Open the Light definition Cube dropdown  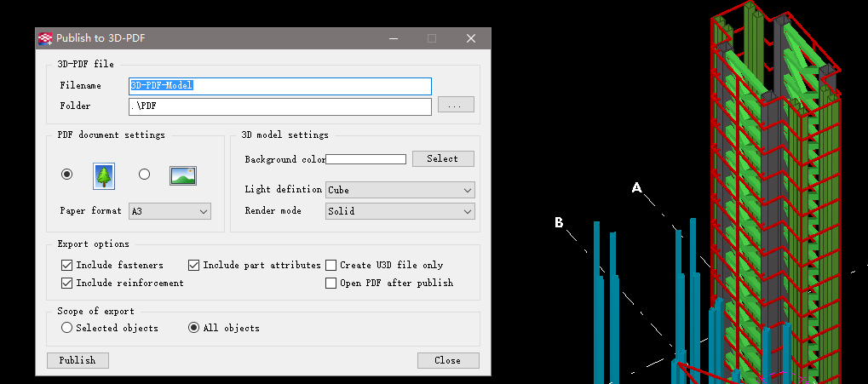[400, 190]
